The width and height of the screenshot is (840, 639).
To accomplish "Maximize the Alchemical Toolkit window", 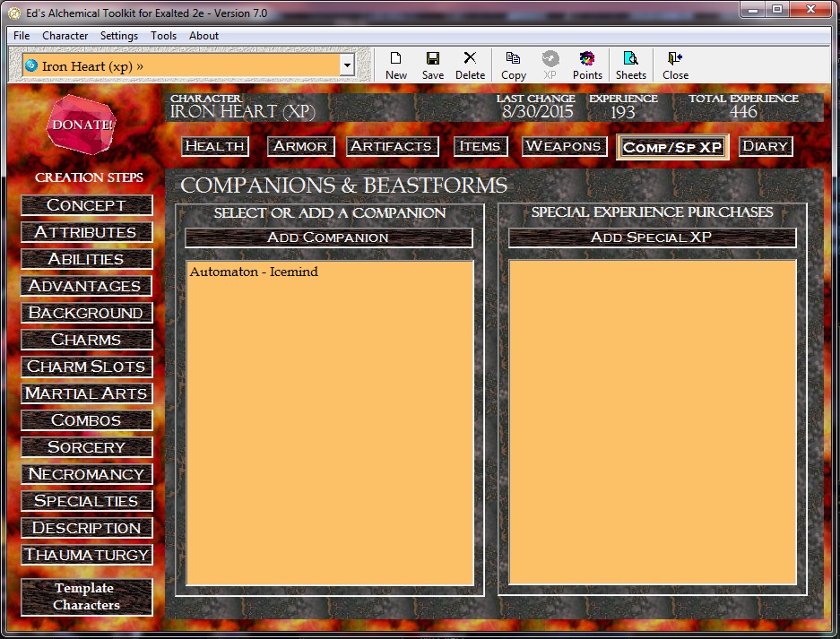I will 777,10.
